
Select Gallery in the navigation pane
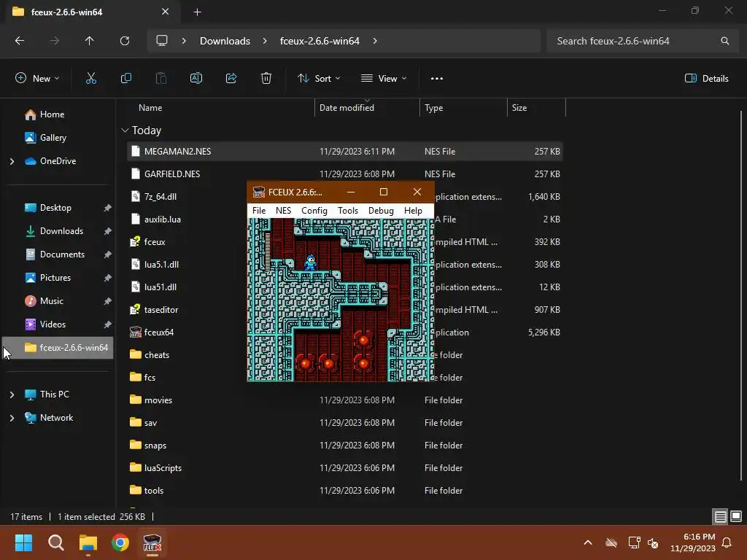[x=53, y=138]
